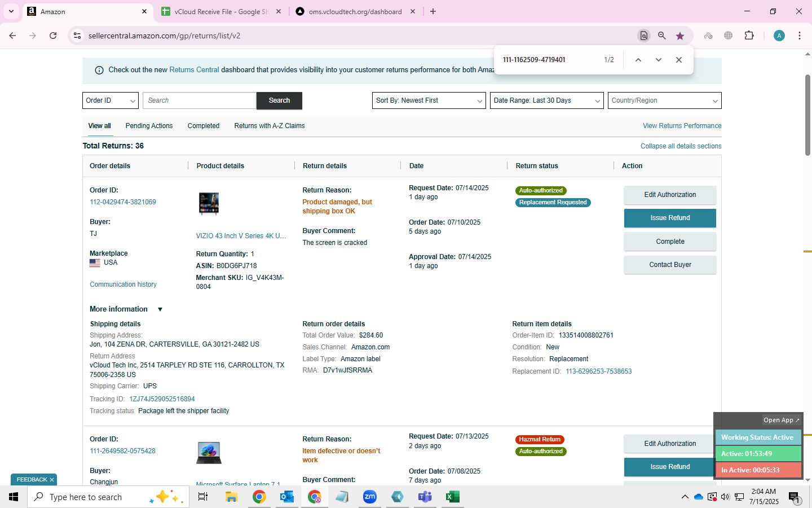Go back using browser back arrow
The image size is (812, 508).
pos(12,36)
